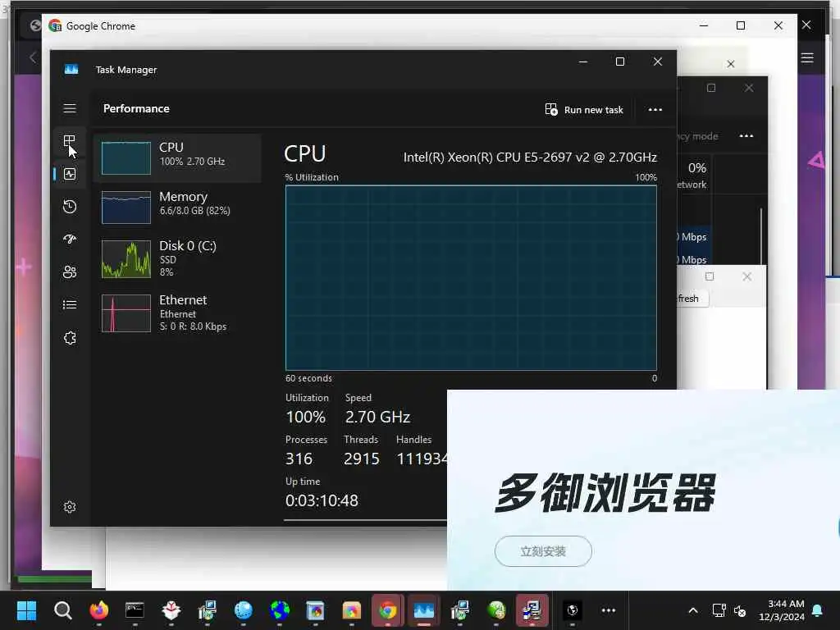Click the Up time value 0:03:10:48
Image resolution: width=840 pixels, height=630 pixels.
coord(322,500)
